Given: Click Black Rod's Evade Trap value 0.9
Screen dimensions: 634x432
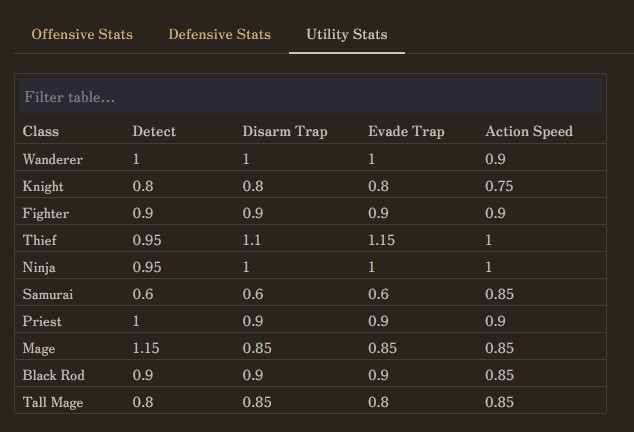Looking at the screenshot, I should tap(378, 375).
